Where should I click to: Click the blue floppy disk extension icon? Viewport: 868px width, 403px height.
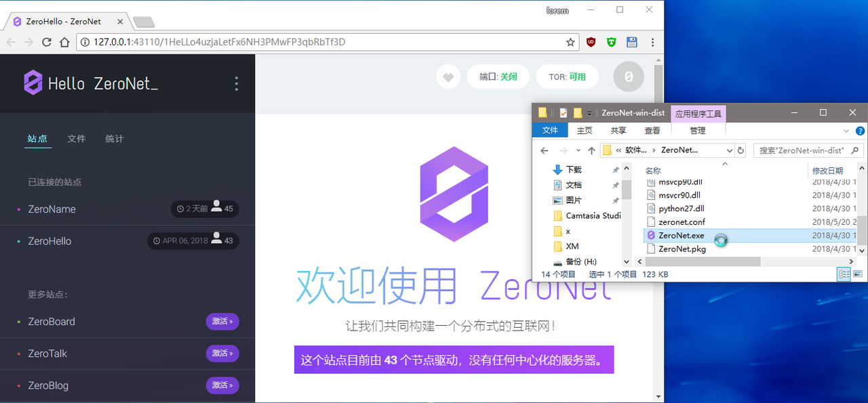(x=632, y=42)
